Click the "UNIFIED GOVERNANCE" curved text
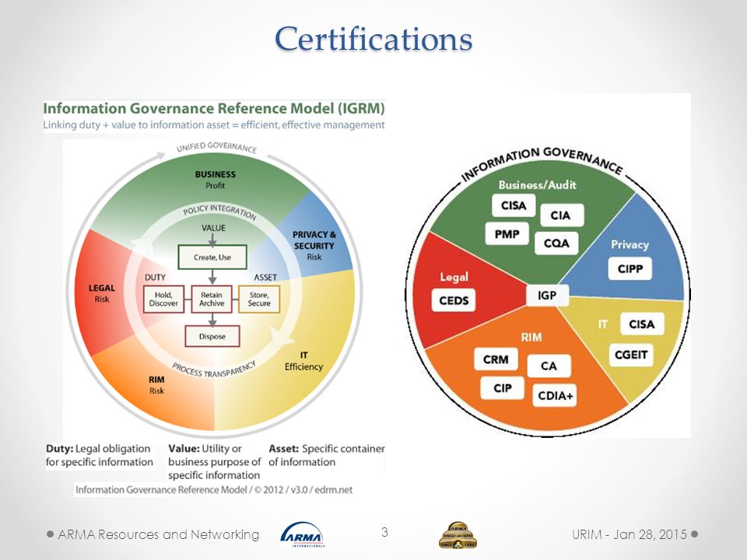This screenshot has width=747, height=560. pos(217,147)
